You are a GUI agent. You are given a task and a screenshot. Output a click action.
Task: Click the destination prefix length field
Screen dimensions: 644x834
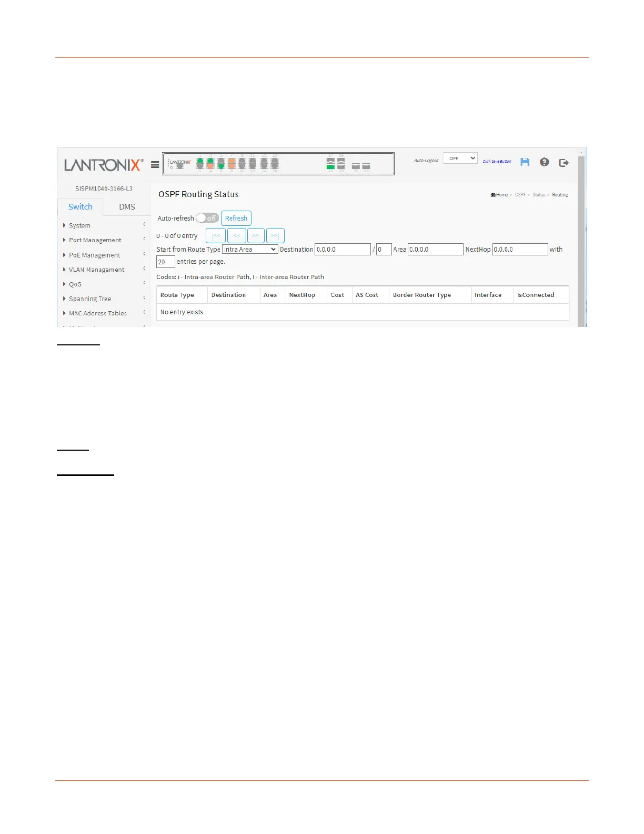[x=384, y=250]
